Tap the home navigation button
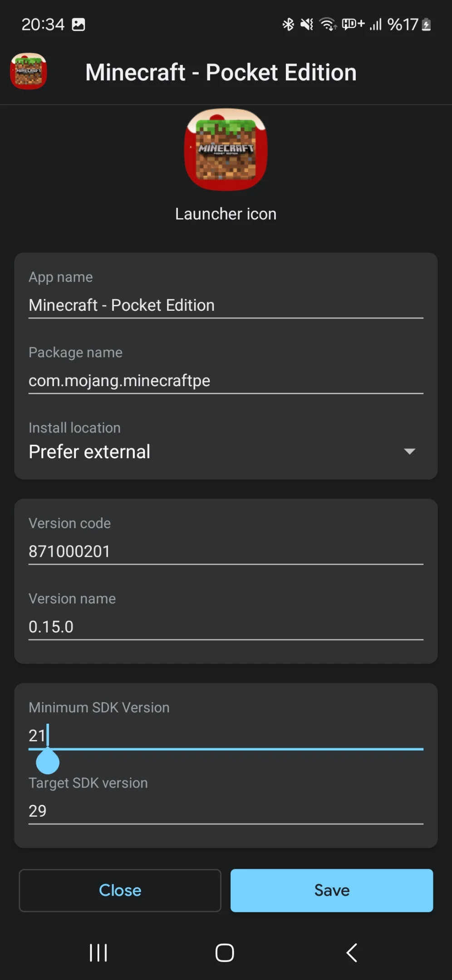This screenshot has width=452, height=980. tap(225, 952)
